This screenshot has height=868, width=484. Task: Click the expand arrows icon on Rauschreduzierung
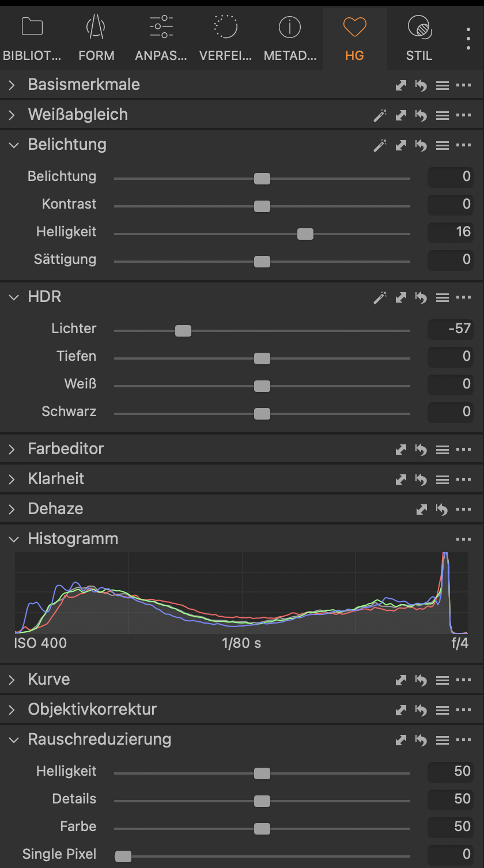tap(401, 740)
